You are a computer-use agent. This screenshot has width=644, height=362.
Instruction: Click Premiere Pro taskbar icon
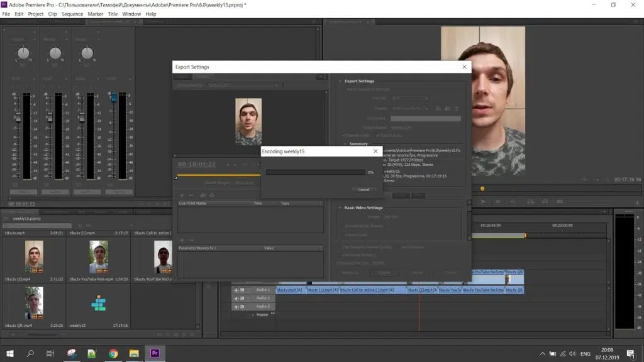155,353
